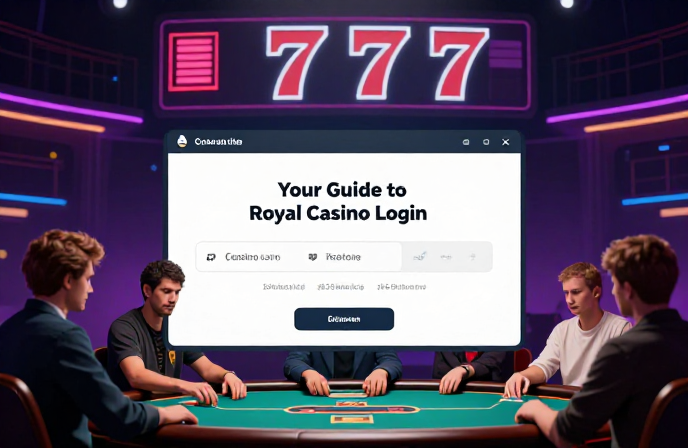Screen dimensions: 688x448
Task: Click the 'Your Guide to Royal Casino Login' heading
Action: (338, 201)
